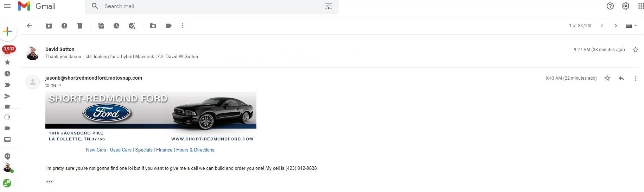Open the Specials link
The width and height of the screenshot is (644, 192).
[144, 150]
